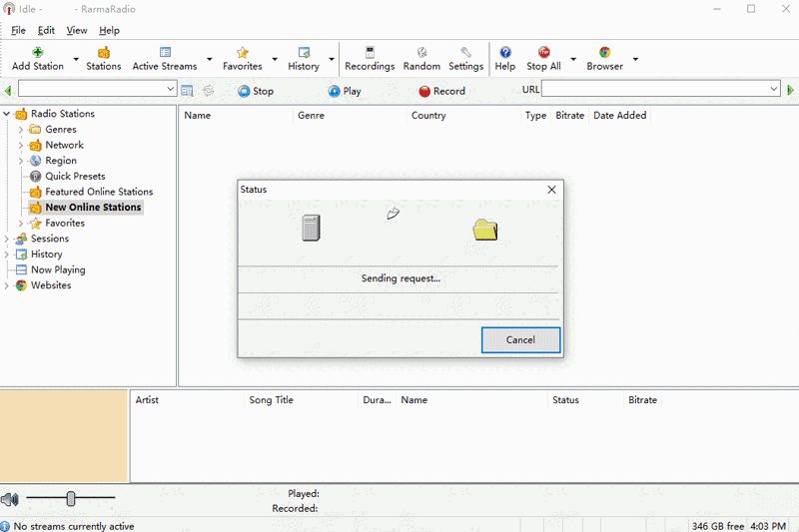Open the View menu
The width and height of the screenshot is (799, 532).
77,31
